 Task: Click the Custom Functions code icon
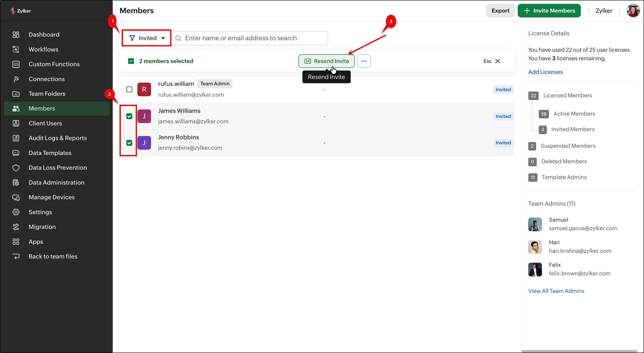[x=16, y=64]
